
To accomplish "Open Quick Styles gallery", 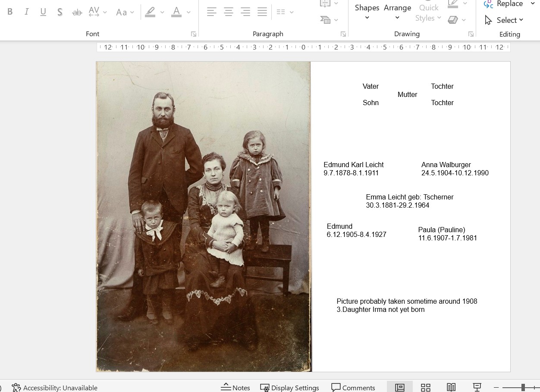I will pos(428,12).
